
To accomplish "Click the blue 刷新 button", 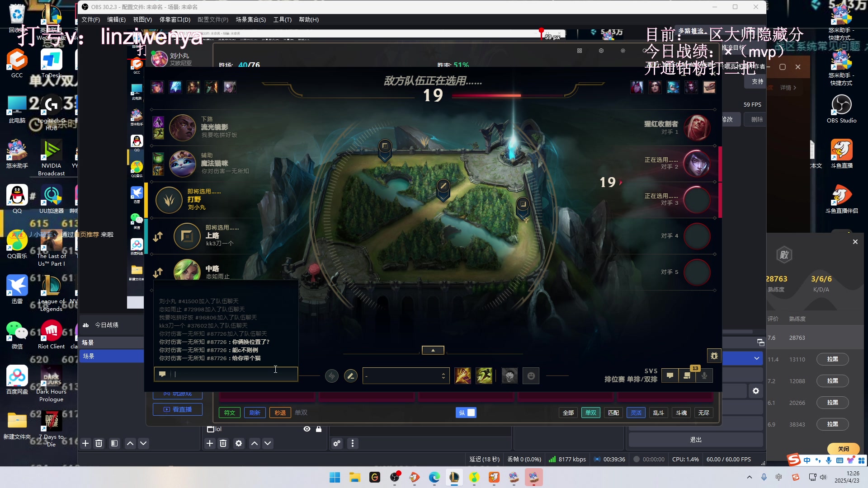I will point(255,413).
